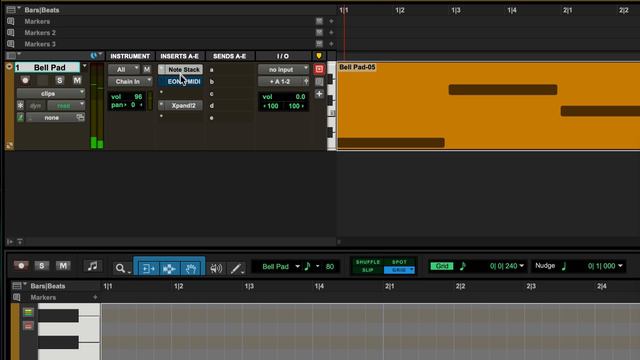The width and height of the screenshot is (640, 360).
Task: Select the INSTRUMENT column header
Action: point(130,56)
